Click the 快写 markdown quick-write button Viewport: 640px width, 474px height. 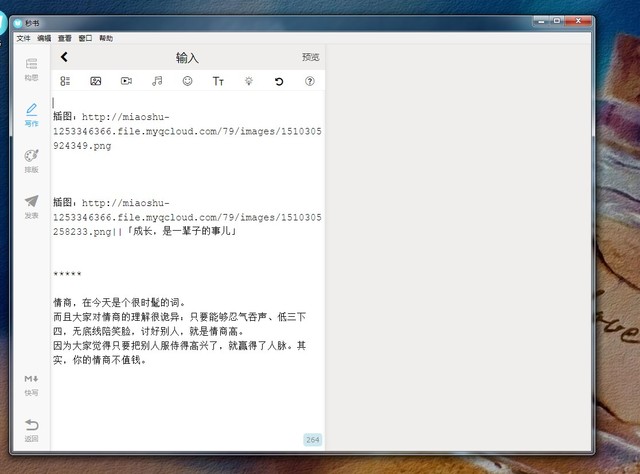pyautogui.click(x=32, y=384)
